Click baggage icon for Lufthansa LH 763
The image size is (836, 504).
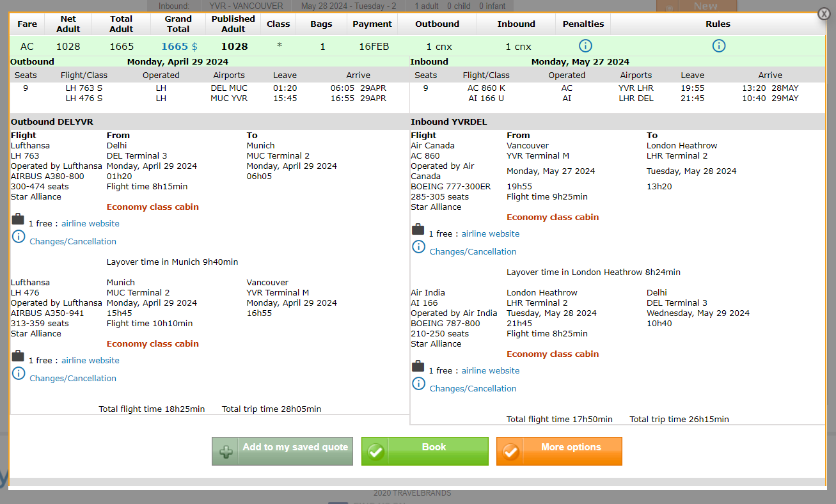(x=18, y=219)
